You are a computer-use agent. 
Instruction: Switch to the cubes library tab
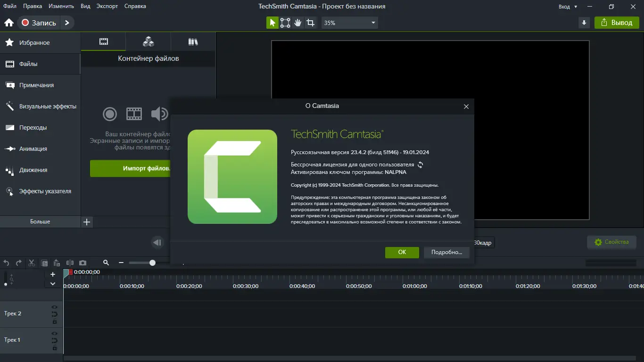(149, 41)
